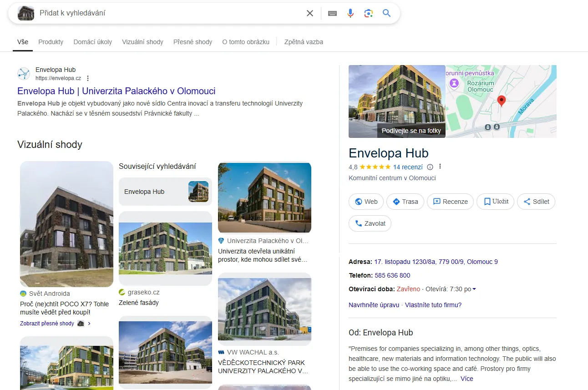Open 'Univerzita otevřela unikátní prostor' result
The width and height of the screenshot is (588, 390).
(263, 255)
